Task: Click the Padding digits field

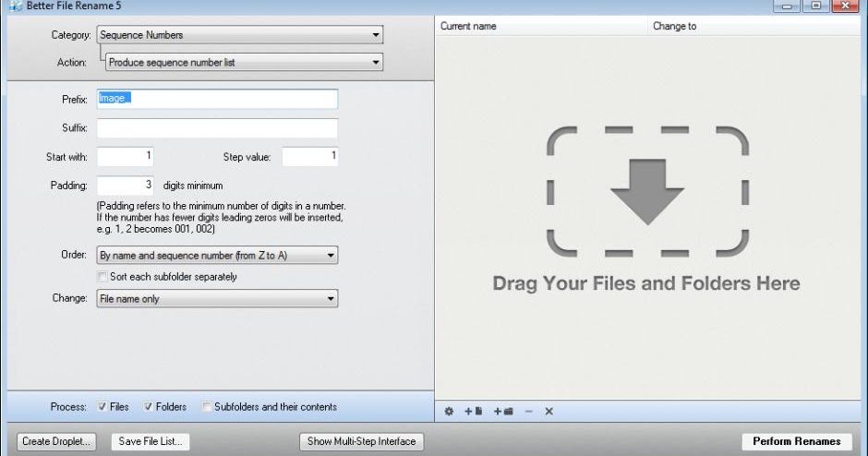Action: pyautogui.click(x=125, y=186)
